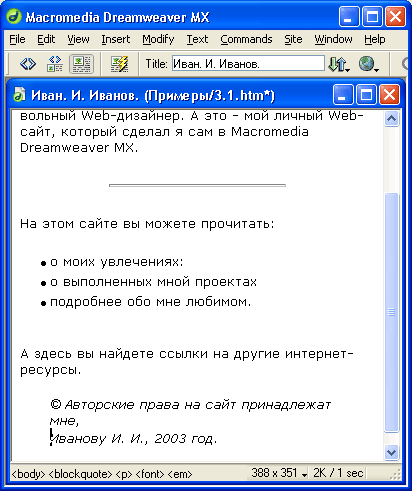This screenshot has height=491, width=412.
Task: Select the <blockquote> tag in tag selector
Action: (x=80, y=474)
